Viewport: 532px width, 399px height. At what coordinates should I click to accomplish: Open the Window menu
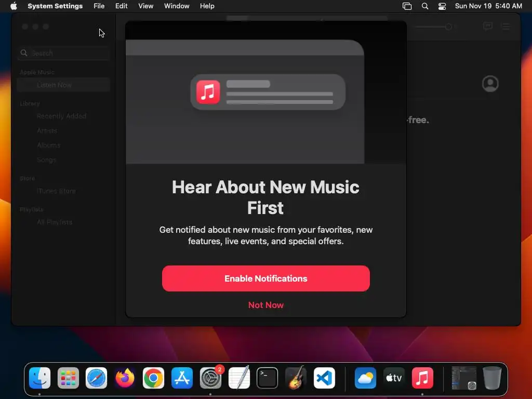tap(177, 6)
